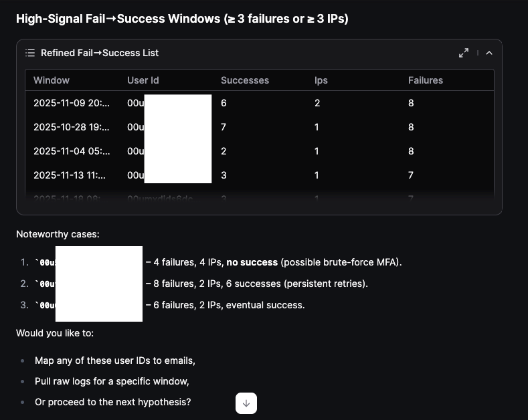Select the 2025-11-09 window row
This screenshot has height=420, width=528.
tap(71, 103)
